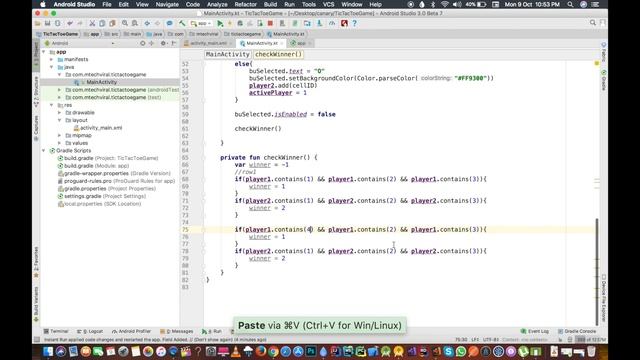Click the Project panel settings gear icon
The image size is (640, 360).
tap(163, 43)
